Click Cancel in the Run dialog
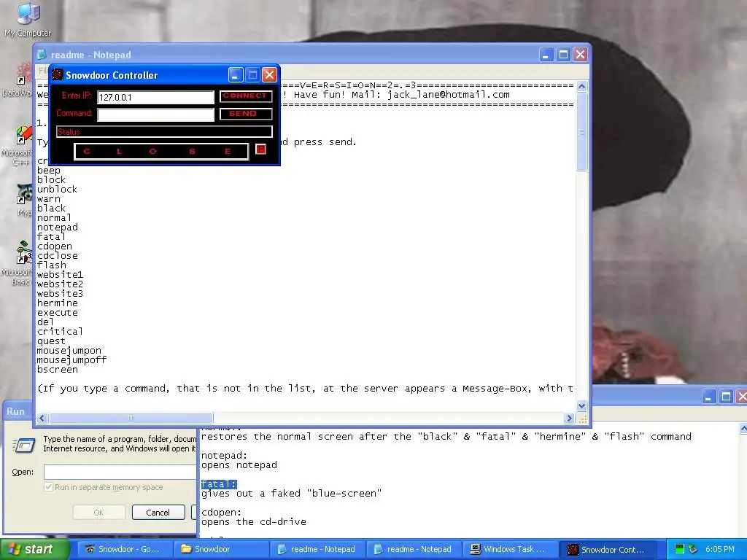The height and width of the screenshot is (560, 747). (158, 513)
